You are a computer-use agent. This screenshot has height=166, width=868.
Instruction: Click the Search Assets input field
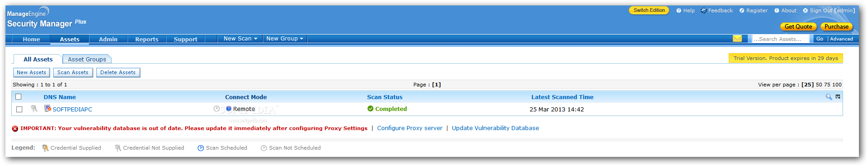pos(780,39)
